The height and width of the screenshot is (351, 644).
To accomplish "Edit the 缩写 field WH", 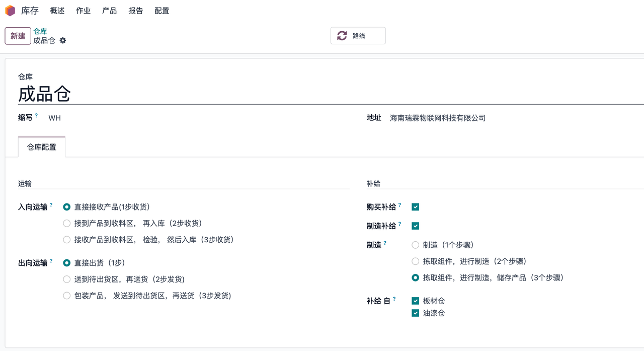I will [x=54, y=118].
